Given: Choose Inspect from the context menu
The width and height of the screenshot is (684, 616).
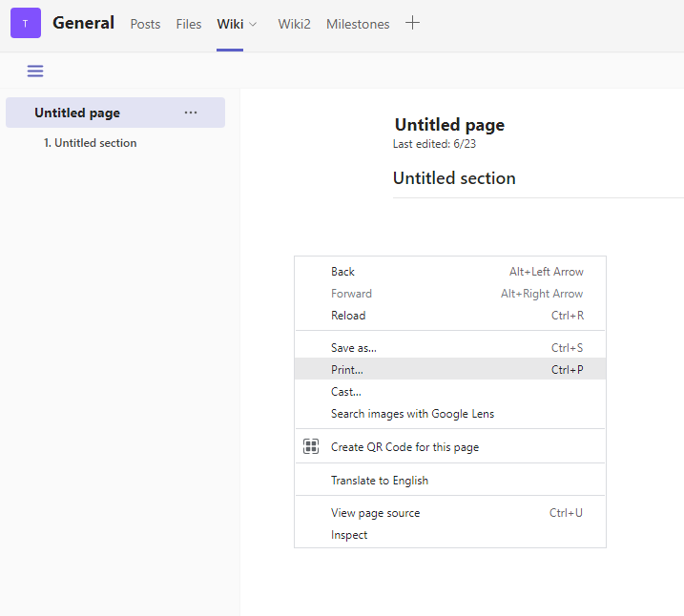Looking at the screenshot, I should 450,535.
